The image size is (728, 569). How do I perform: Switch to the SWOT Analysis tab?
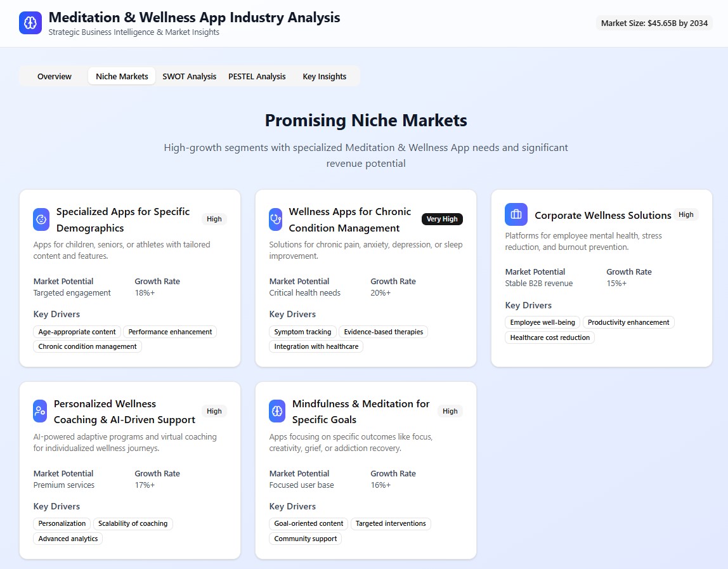tap(189, 76)
